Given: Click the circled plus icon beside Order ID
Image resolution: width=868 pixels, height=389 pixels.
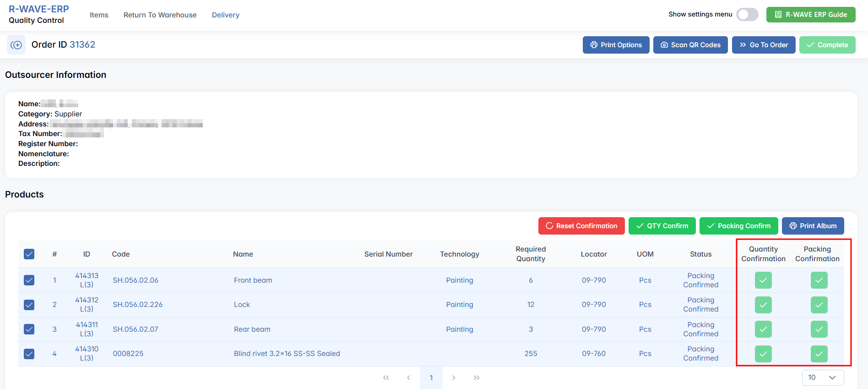Looking at the screenshot, I should [x=16, y=45].
